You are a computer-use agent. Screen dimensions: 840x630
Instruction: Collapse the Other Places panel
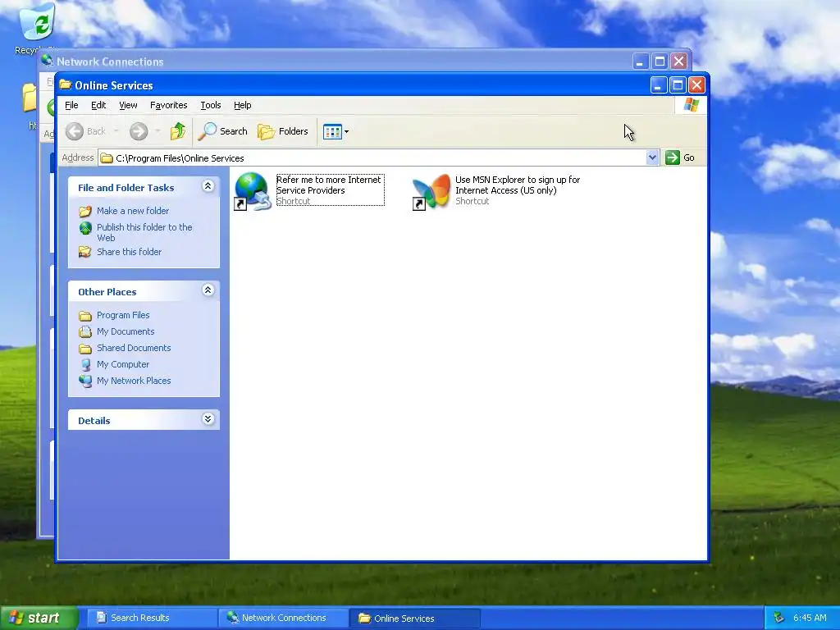[208, 290]
